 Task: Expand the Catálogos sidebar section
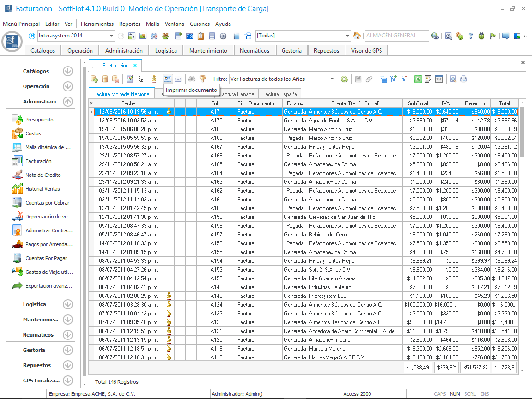(x=68, y=71)
